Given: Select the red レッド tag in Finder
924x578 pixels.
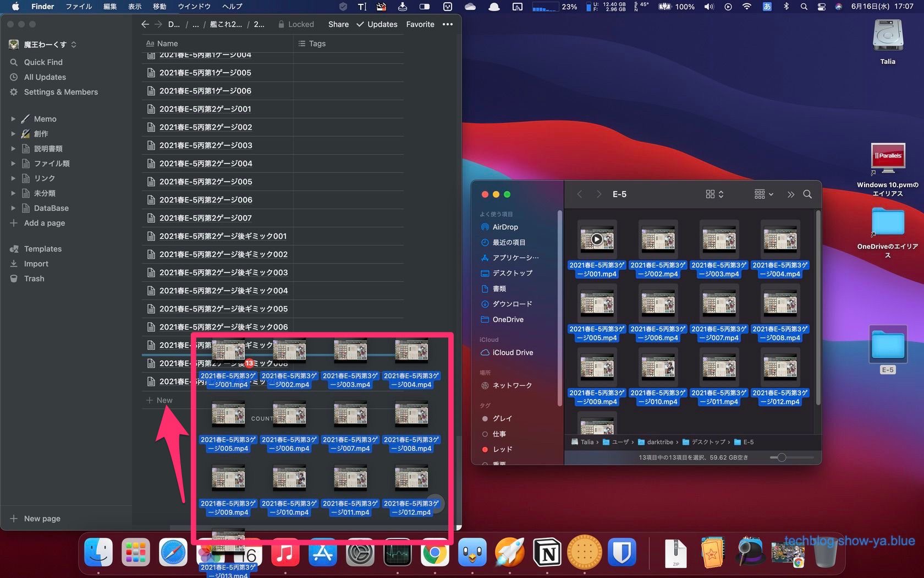Looking at the screenshot, I should pyautogui.click(x=502, y=449).
